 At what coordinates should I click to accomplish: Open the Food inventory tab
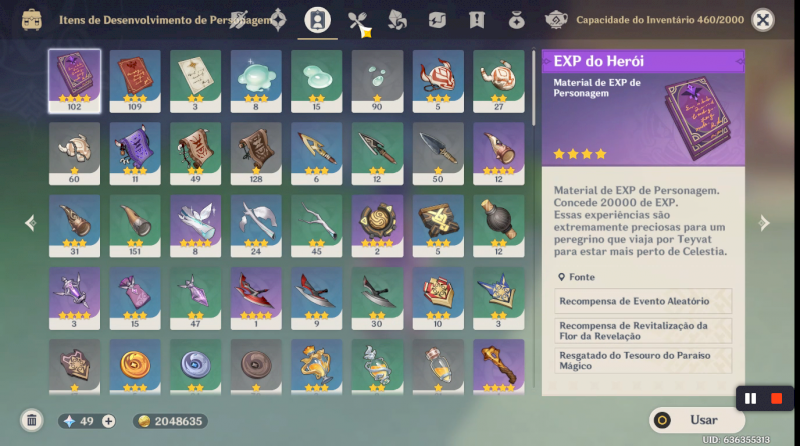click(358, 21)
